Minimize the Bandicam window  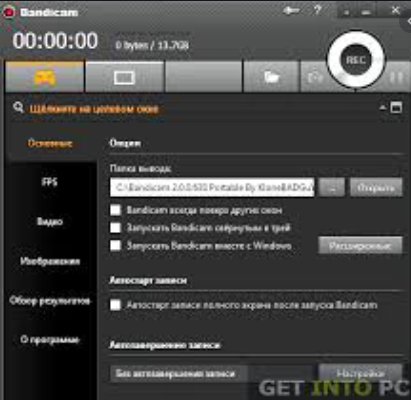(x=366, y=12)
